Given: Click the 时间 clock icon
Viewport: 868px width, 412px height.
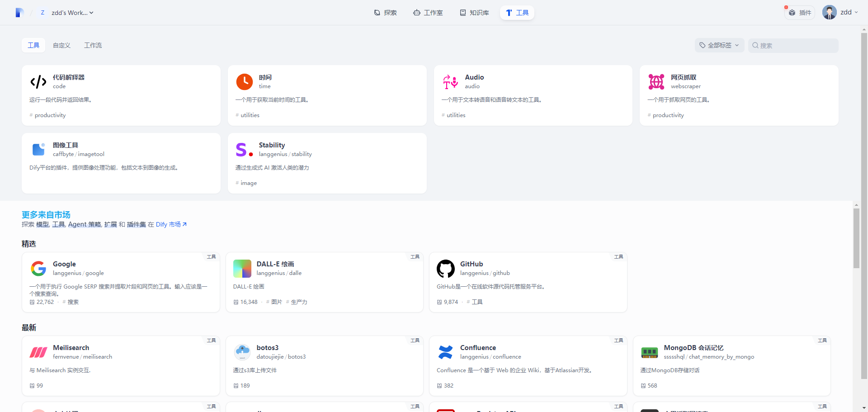Looking at the screenshot, I should 245,82.
